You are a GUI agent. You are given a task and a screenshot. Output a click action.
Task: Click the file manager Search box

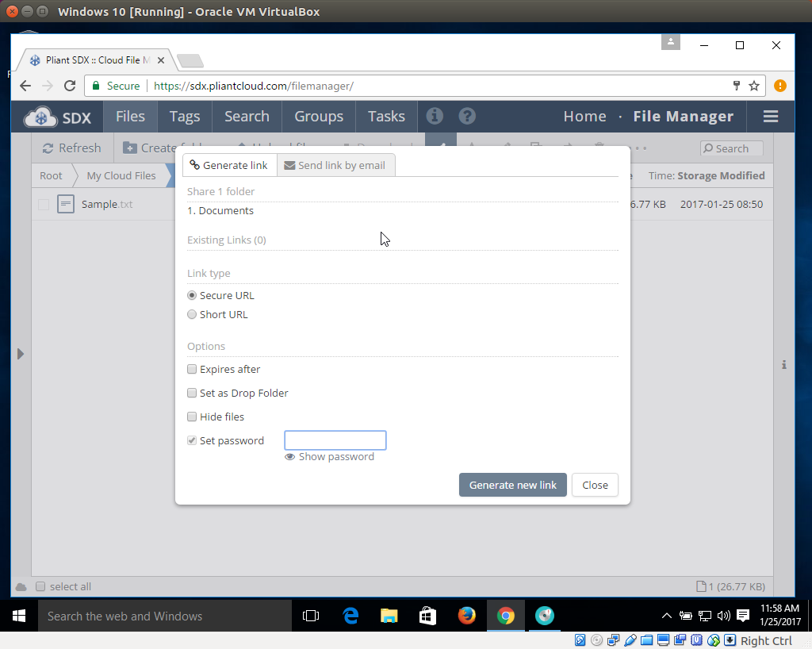[731, 148]
